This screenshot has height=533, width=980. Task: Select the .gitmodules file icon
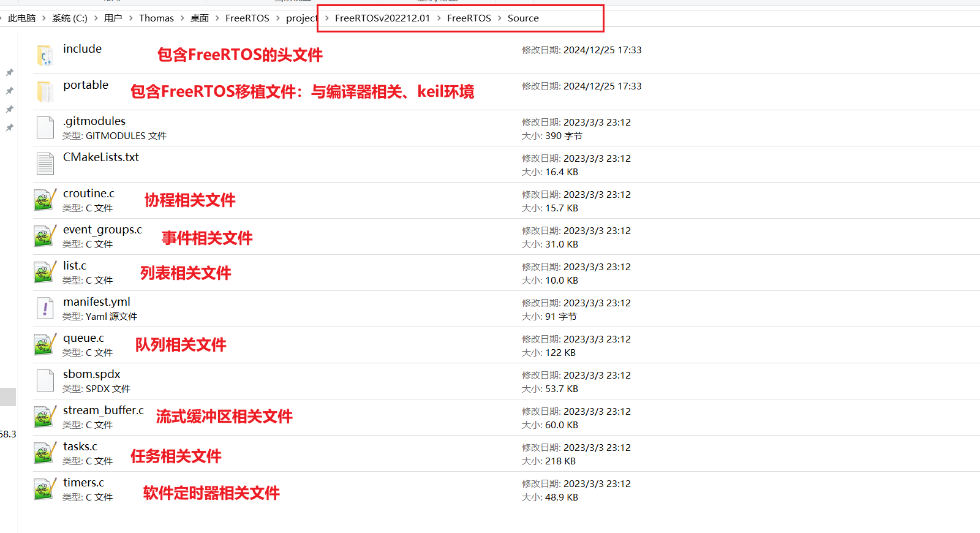click(45, 127)
